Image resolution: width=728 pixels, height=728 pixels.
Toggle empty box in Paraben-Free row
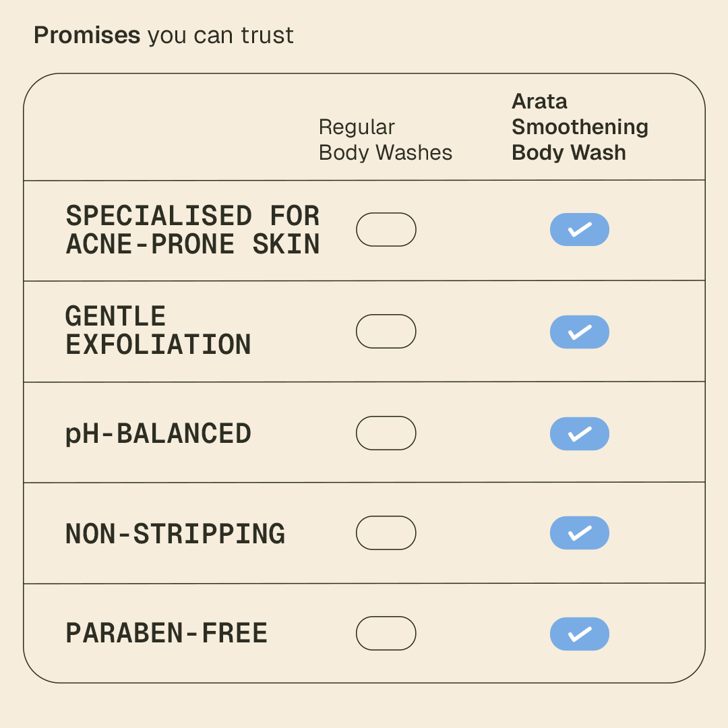pyautogui.click(x=386, y=634)
